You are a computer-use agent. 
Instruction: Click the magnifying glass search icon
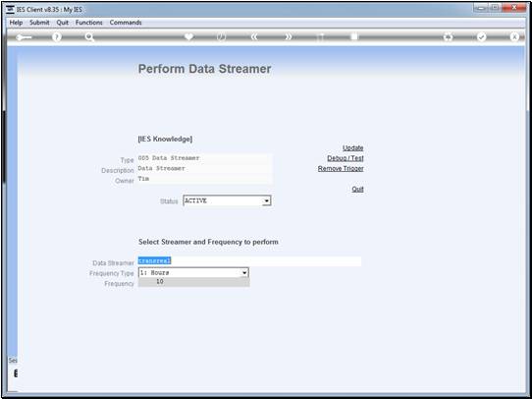pos(89,37)
